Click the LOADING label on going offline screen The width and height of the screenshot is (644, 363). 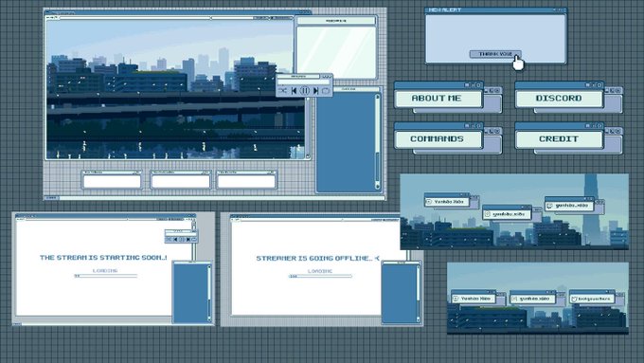pos(320,271)
